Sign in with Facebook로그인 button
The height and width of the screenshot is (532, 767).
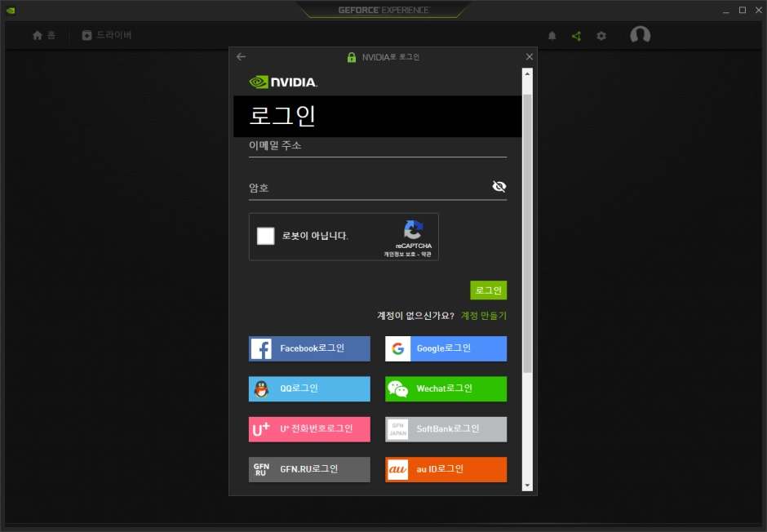click(309, 348)
